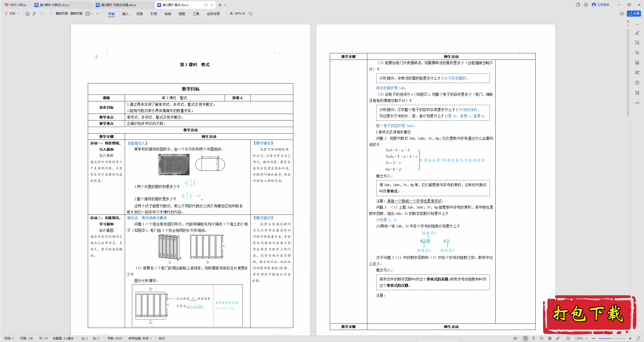Click the play reading mode icon

542,338
